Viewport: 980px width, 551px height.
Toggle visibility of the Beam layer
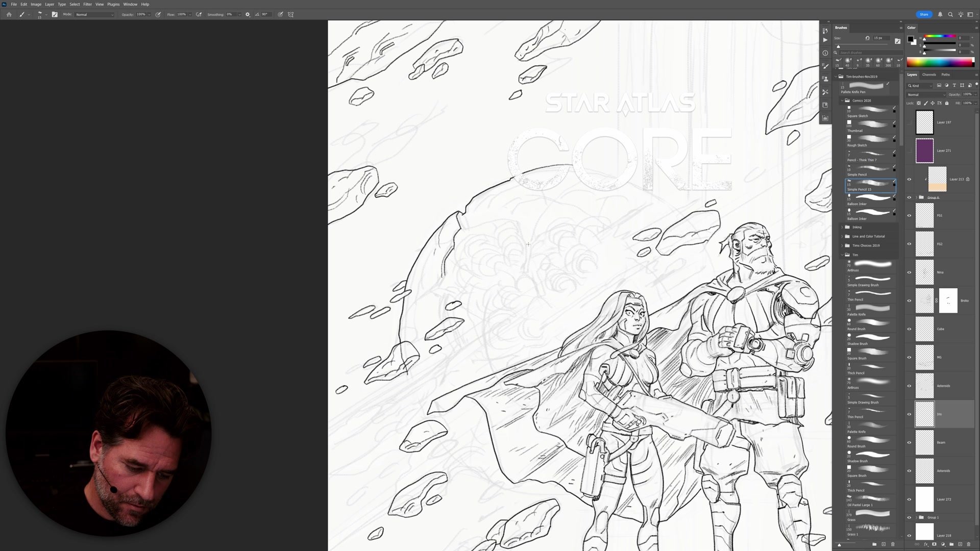coord(909,442)
